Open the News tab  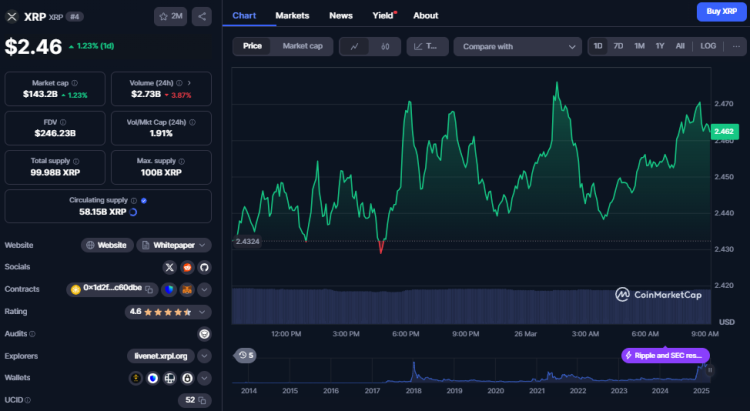[341, 16]
